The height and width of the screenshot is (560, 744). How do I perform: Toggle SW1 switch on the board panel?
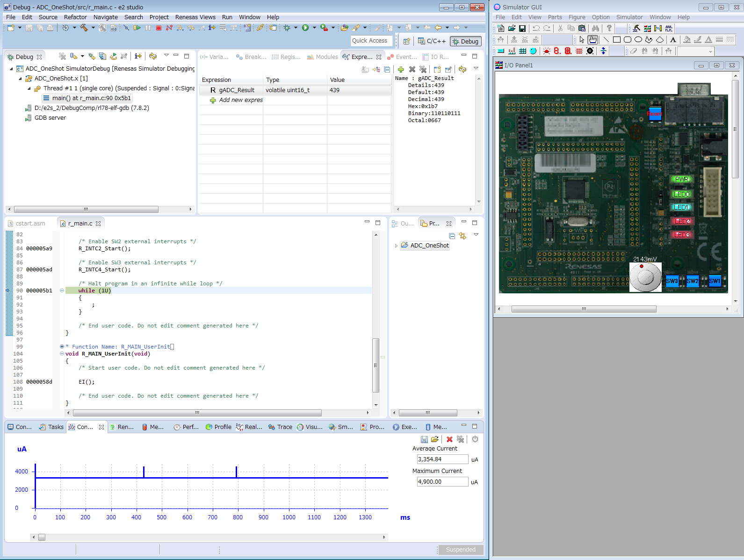(715, 281)
